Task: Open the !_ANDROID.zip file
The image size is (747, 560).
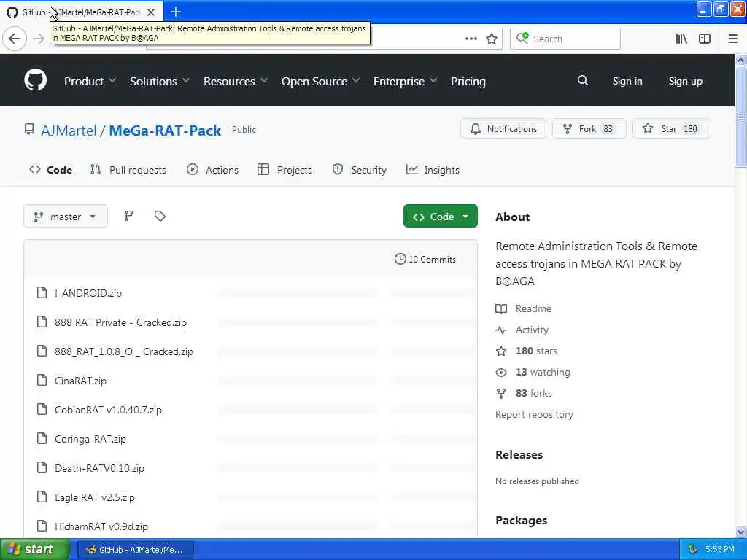Action: pos(88,293)
